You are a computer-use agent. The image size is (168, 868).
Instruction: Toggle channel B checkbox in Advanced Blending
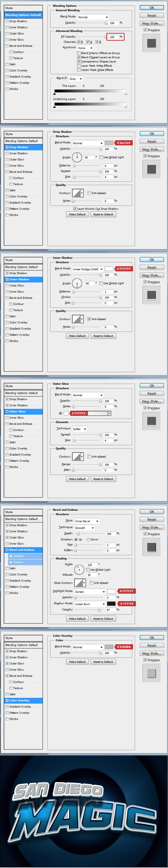(97, 42)
